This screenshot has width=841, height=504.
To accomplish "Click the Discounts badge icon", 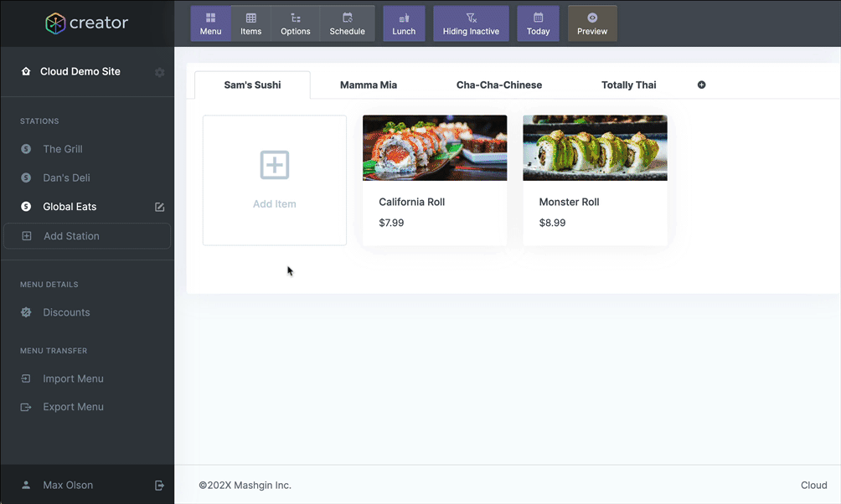I will [x=26, y=312].
